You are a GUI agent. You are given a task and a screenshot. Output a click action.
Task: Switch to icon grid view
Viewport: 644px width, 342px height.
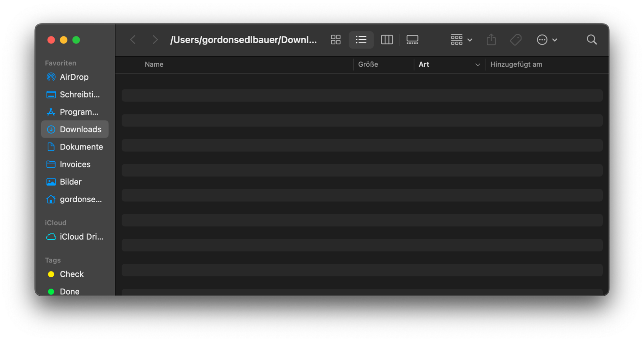pos(335,40)
